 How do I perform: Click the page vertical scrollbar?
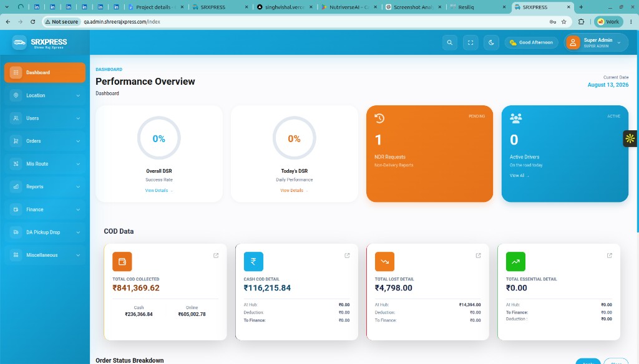click(x=637, y=130)
